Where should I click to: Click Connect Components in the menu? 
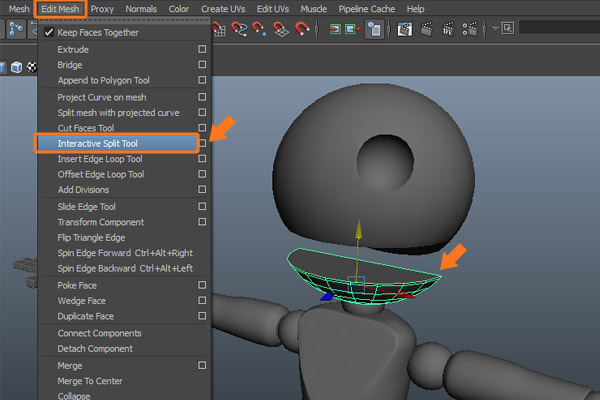click(100, 332)
